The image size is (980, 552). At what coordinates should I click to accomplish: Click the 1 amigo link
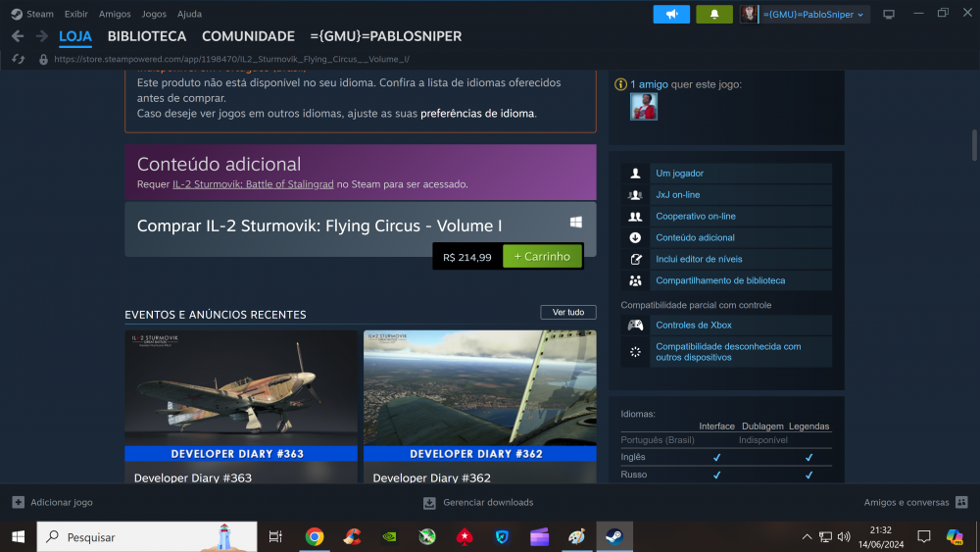pyautogui.click(x=650, y=84)
